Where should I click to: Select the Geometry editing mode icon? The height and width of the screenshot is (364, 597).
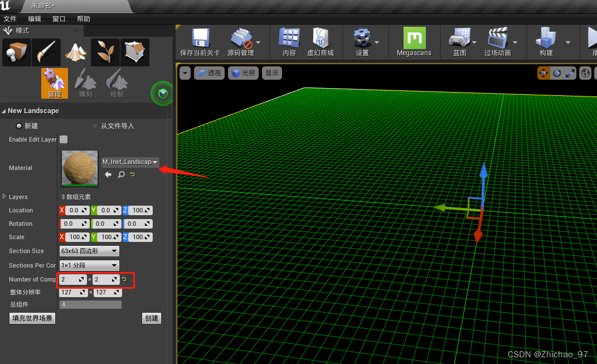tap(135, 52)
